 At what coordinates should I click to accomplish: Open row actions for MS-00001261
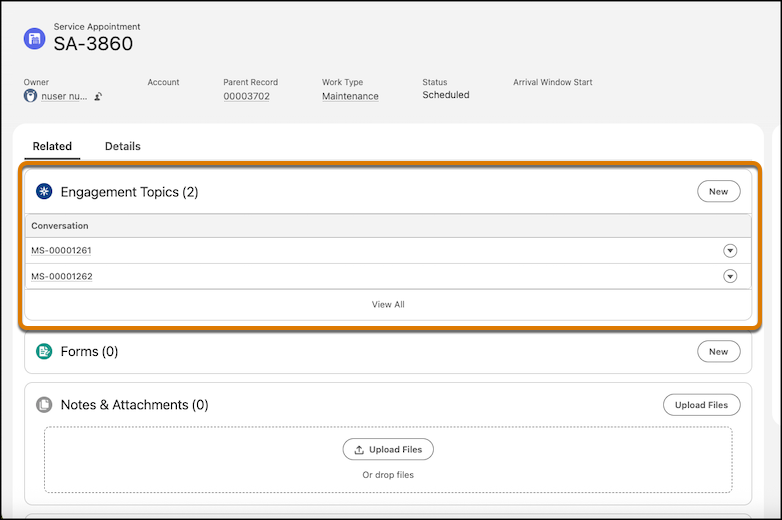pos(729,250)
